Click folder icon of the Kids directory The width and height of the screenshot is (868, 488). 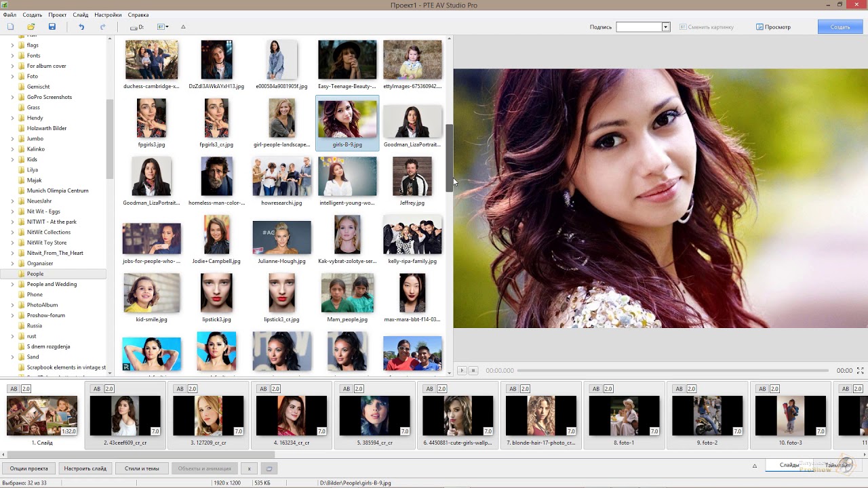pyautogui.click(x=22, y=159)
